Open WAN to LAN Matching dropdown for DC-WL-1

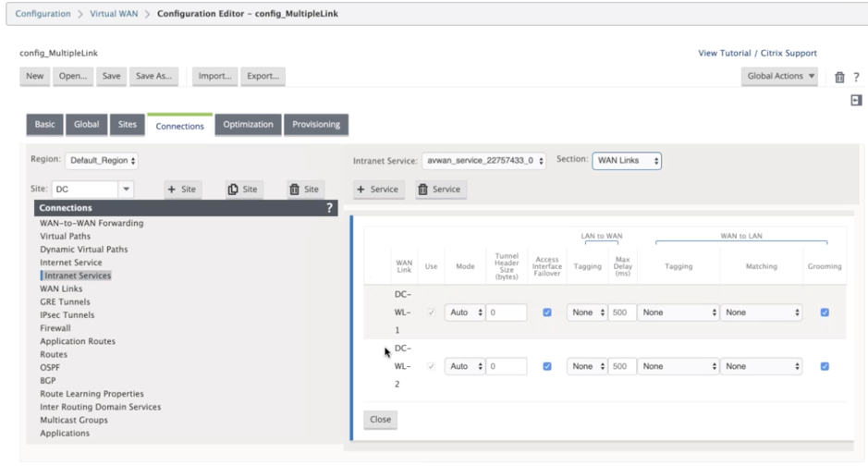click(761, 313)
